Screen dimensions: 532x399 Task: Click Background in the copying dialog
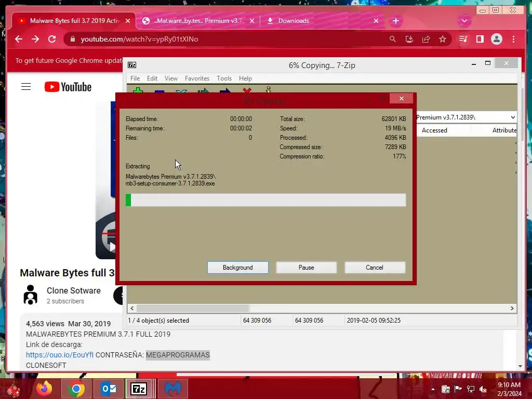[x=237, y=268]
